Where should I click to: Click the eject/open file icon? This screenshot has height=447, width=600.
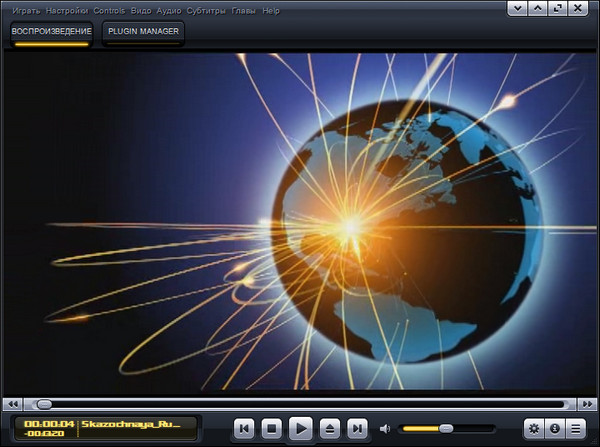329,429
